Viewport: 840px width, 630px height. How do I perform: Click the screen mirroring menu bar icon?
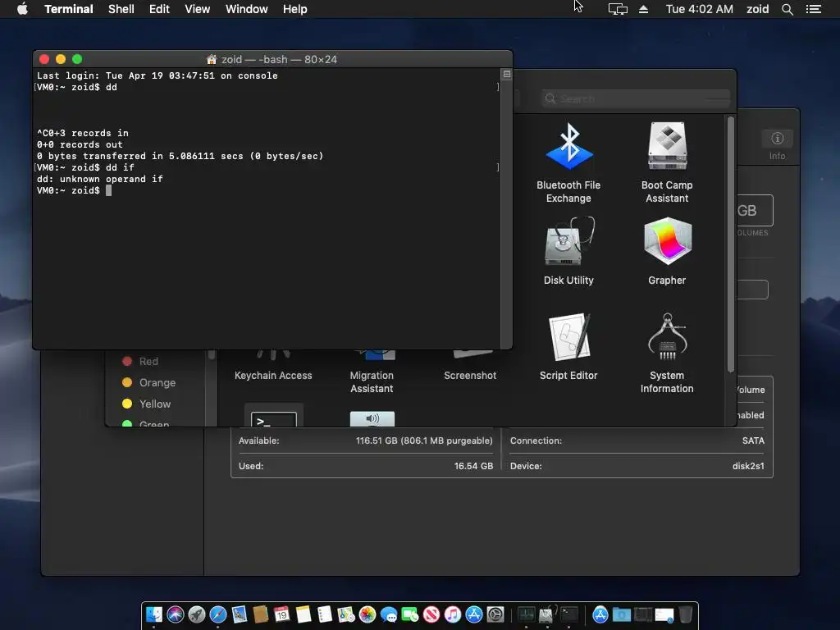pyautogui.click(x=618, y=9)
